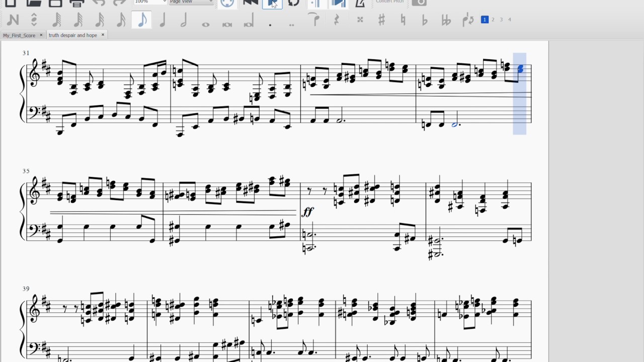Print the score using the printer icon
Image resolution: width=644 pixels, height=362 pixels.
coord(77,3)
